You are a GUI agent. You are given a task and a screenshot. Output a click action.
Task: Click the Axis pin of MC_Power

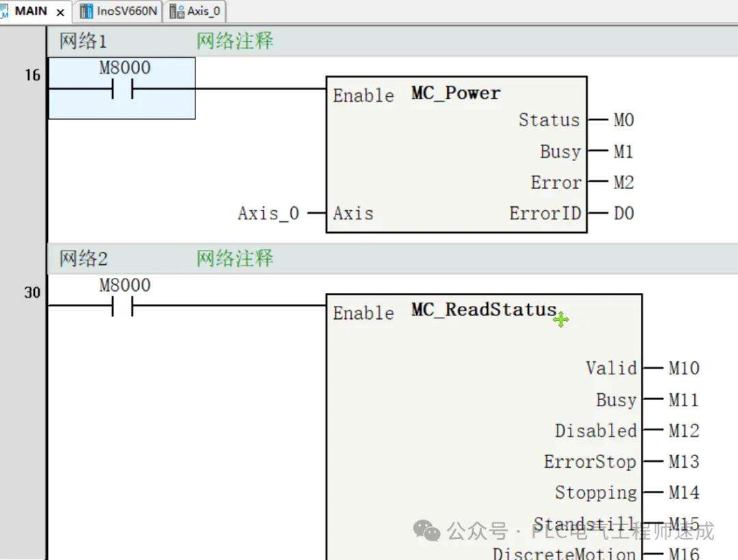click(353, 214)
